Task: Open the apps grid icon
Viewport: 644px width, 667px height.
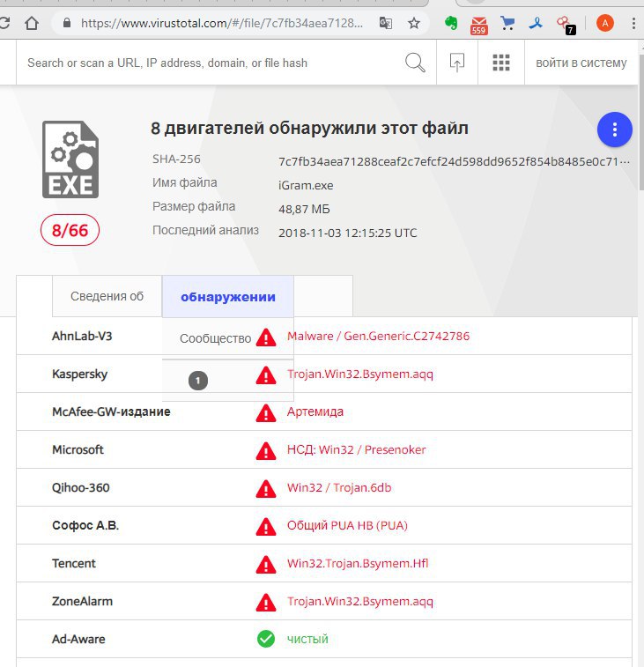Action: click(x=501, y=63)
